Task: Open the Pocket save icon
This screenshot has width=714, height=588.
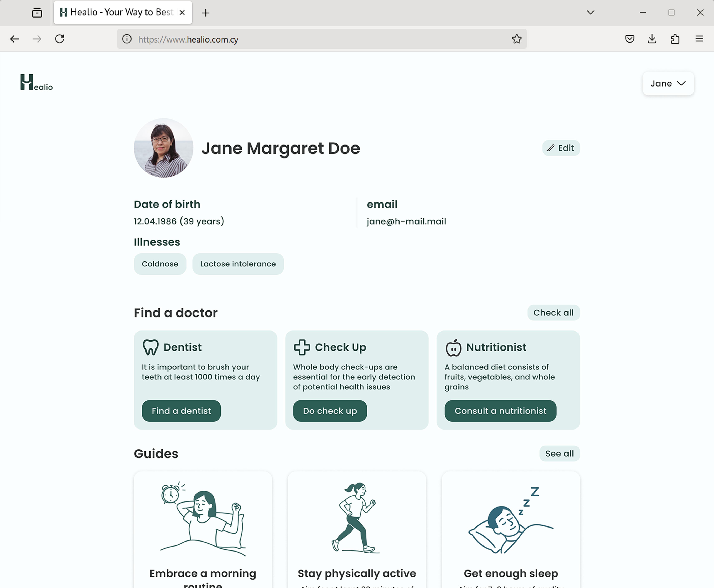Action: coord(629,39)
